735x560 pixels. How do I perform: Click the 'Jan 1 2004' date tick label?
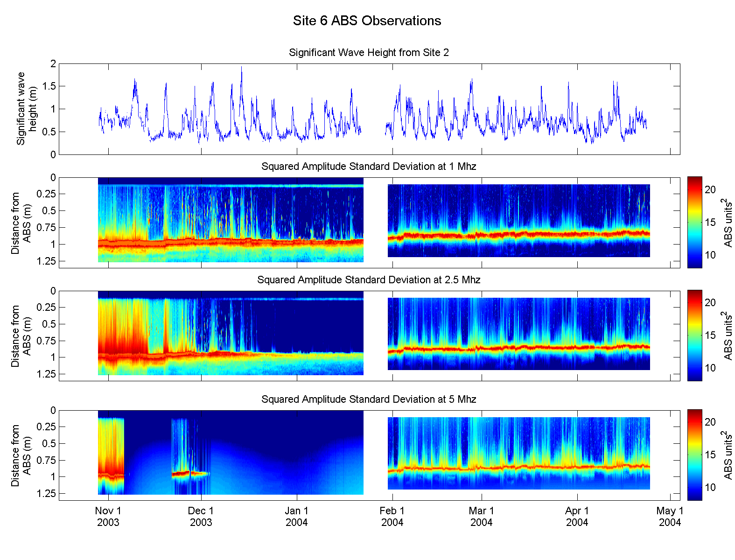coord(297,517)
